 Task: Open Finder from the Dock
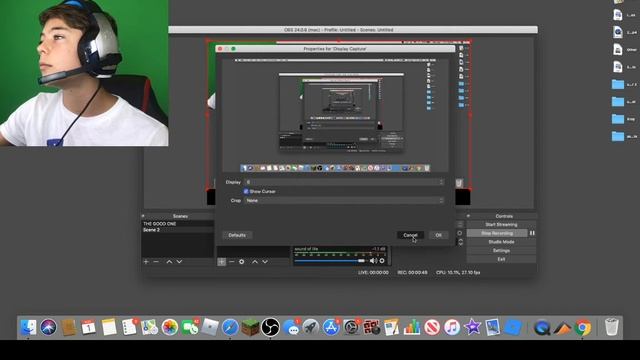pyautogui.click(x=28, y=327)
